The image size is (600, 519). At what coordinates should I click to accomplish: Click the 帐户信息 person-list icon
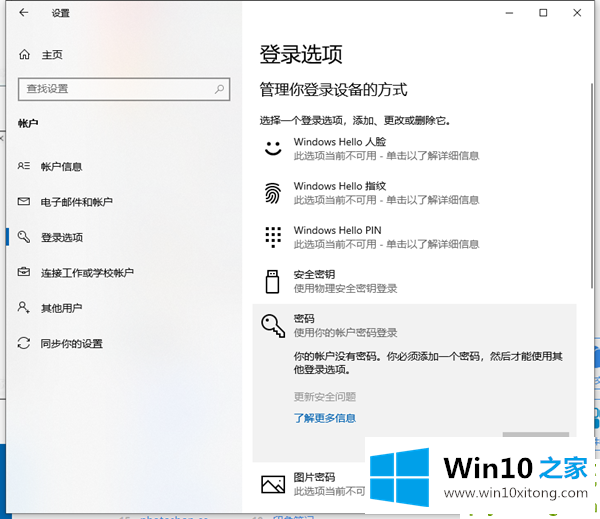click(24, 166)
